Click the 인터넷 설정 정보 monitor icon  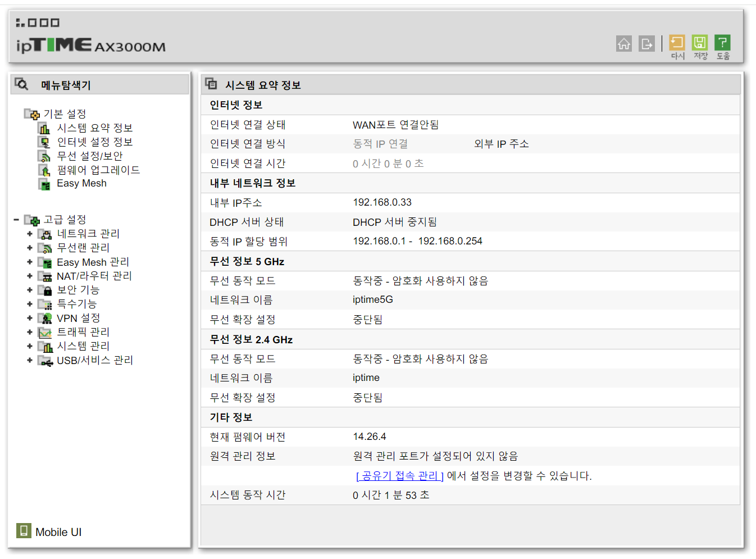point(44,142)
